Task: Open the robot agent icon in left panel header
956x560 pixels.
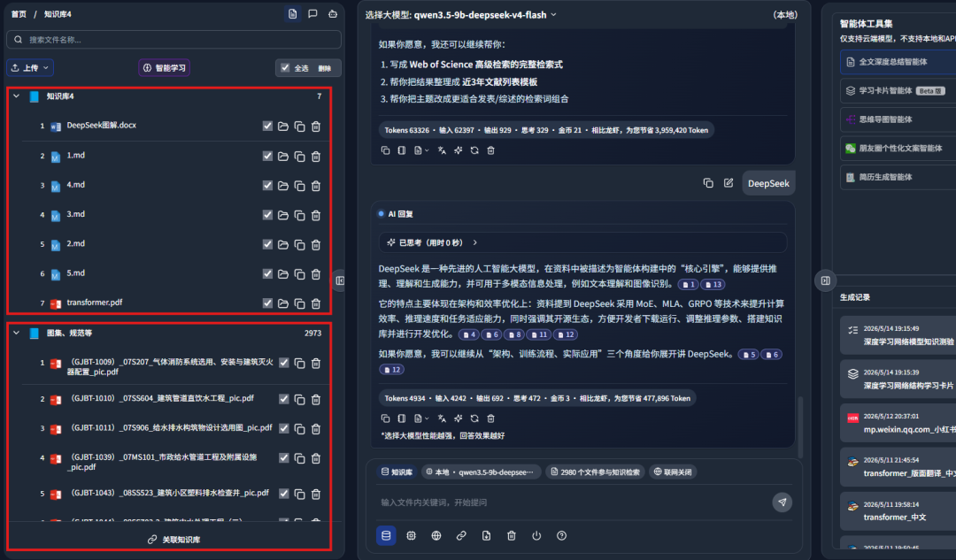Action: click(333, 13)
